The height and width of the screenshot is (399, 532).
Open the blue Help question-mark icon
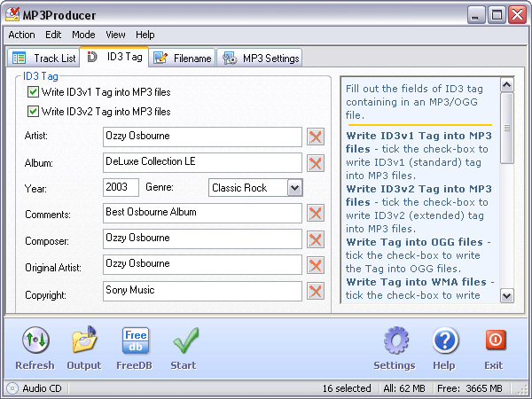pos(445,340)
